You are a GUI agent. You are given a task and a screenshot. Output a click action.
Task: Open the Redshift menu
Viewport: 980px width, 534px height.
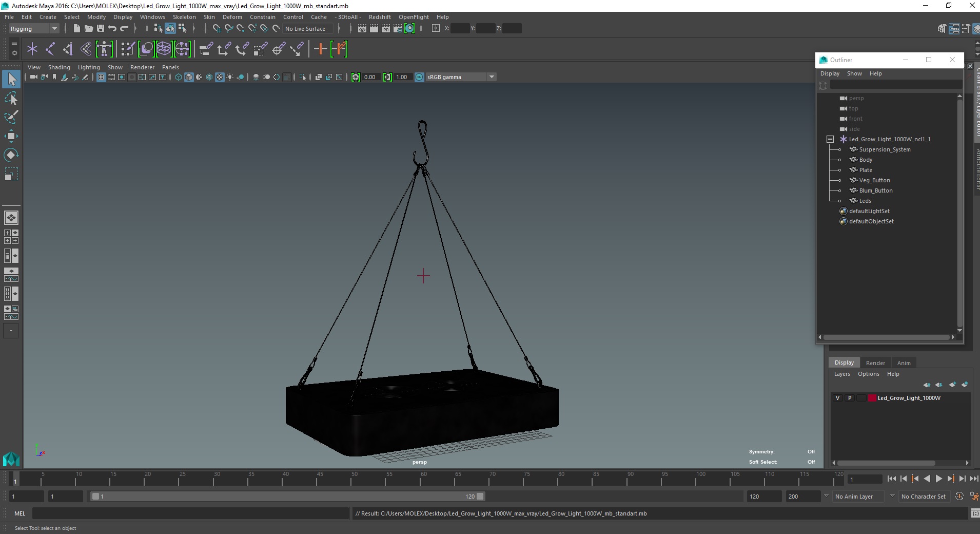click(x=380, y=17)
